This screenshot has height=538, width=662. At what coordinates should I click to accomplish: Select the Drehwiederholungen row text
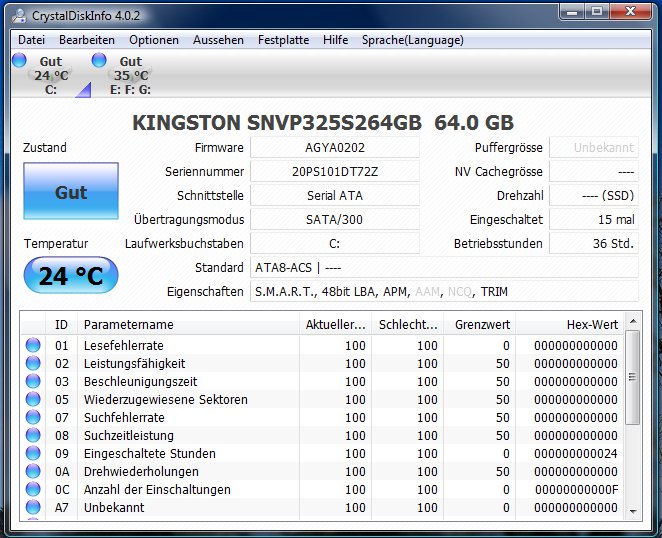click(141, 472)
